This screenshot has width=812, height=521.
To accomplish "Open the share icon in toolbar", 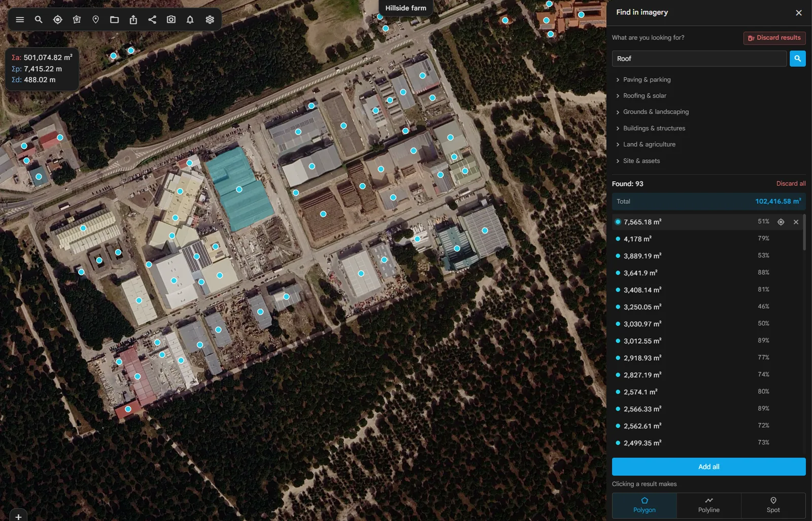I will (152, 19).
